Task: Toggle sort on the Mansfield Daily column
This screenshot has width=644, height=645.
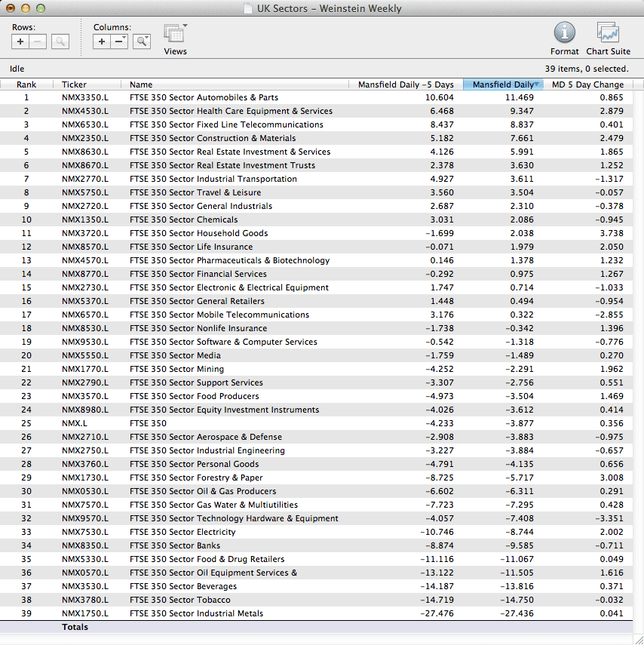Action: tap(502, 84)
